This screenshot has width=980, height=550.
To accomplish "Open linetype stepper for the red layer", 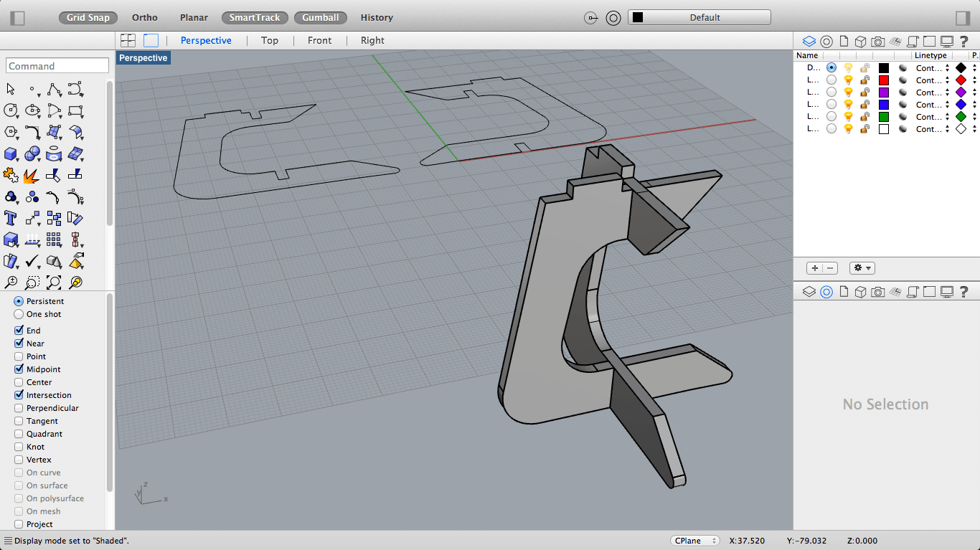I will [x=947, y=80].
